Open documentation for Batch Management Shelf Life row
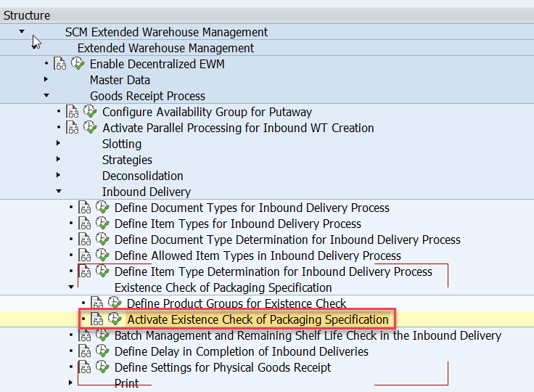Screen dimensions: 534x392 pos(84,335)
